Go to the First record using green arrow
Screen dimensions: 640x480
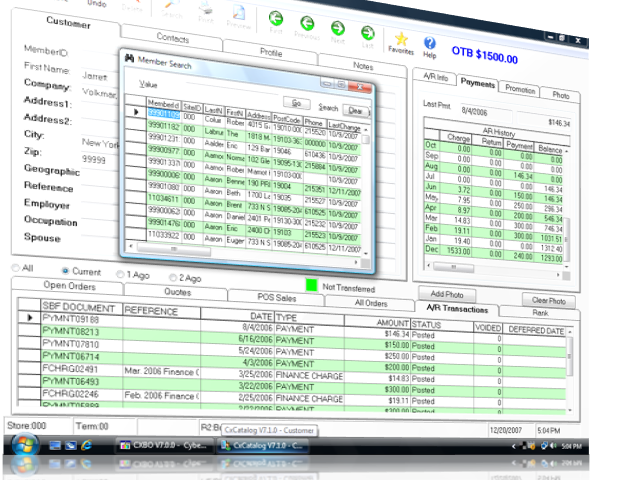[x=276, y=19]
